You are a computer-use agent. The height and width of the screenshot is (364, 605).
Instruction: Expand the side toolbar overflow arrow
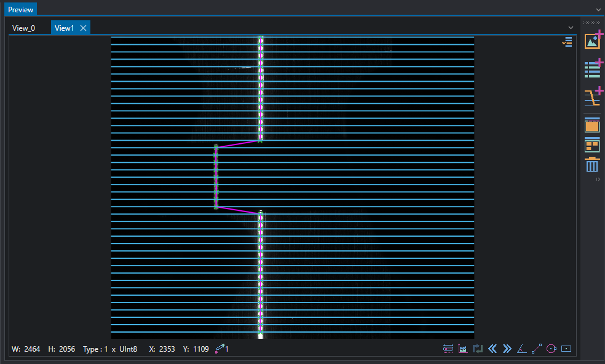[598, 179]
